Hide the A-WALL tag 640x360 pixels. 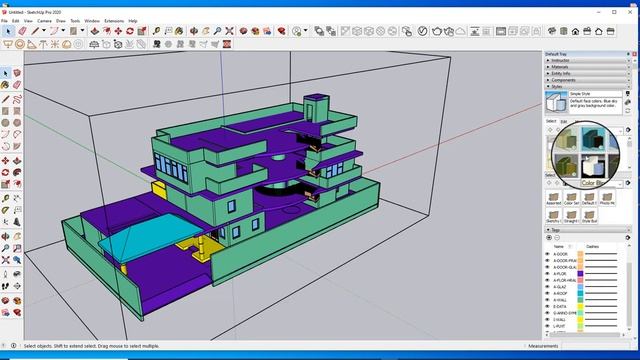(548, 300)
